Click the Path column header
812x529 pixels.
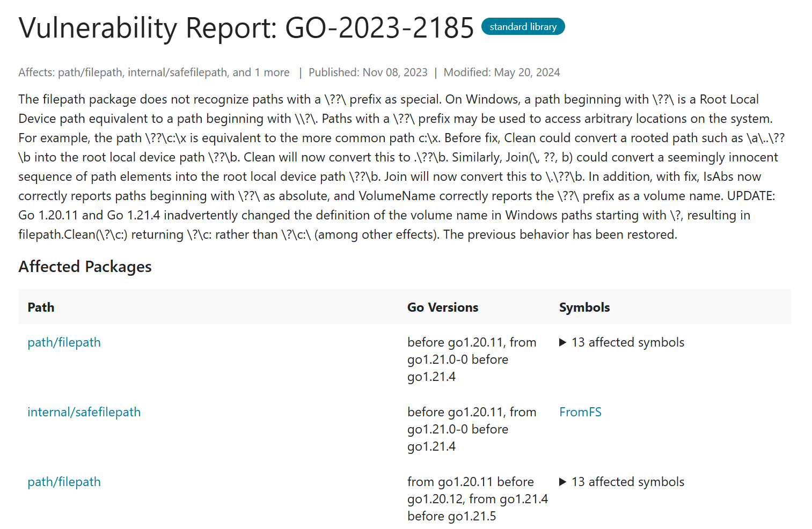(41, 307)
